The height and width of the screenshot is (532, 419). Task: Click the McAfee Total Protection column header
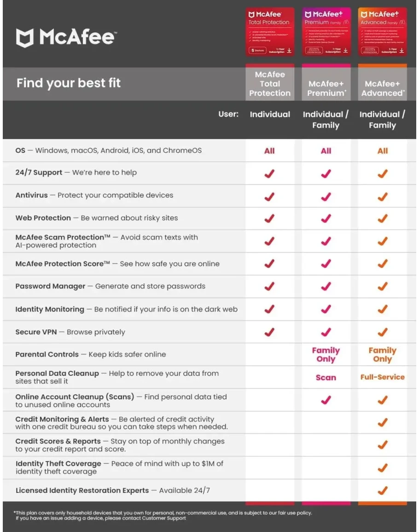tap(270, 84)
